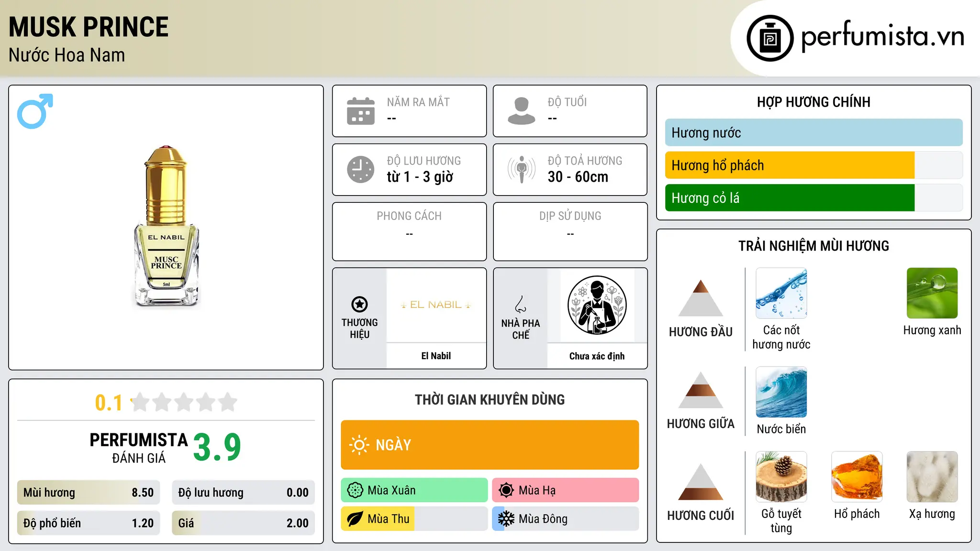Click the MUSK PRINCE title
Image resolution: width=980 pixels, height=551 pixels.
point(89,27)
